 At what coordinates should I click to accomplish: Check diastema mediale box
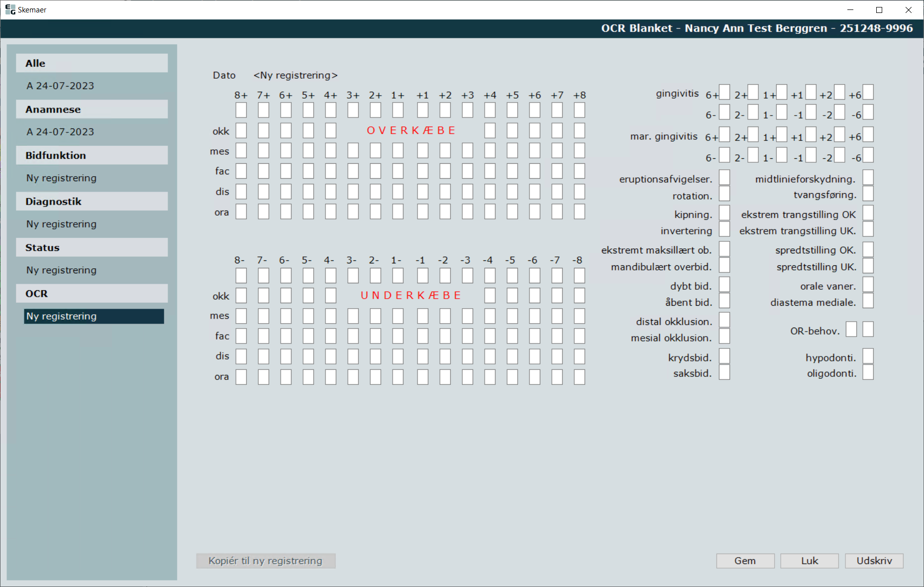tap(868, 301)
